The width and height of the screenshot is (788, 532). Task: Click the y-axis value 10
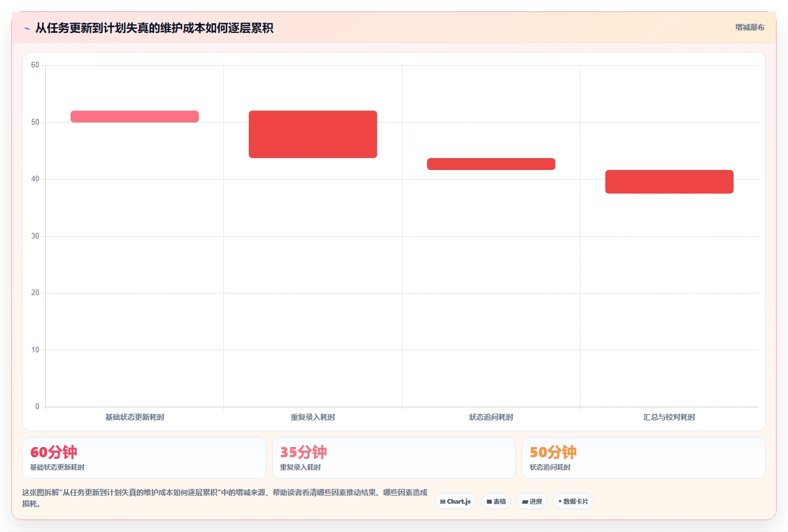[x=35, y=350]
